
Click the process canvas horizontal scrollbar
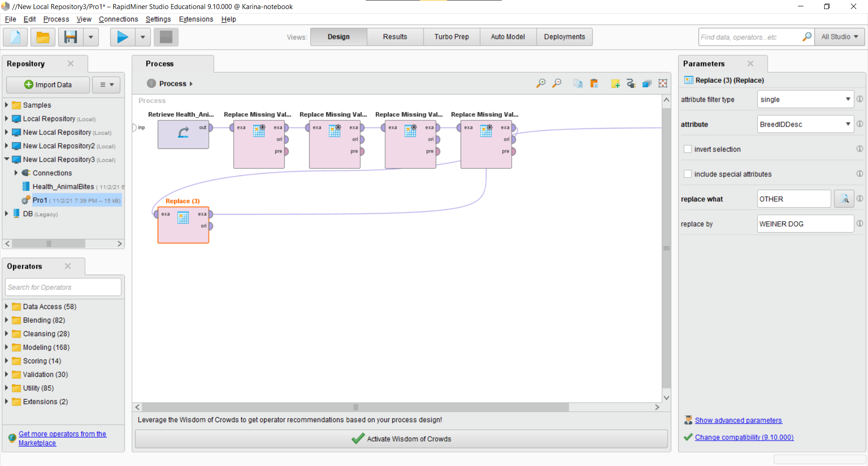point(355,407)
